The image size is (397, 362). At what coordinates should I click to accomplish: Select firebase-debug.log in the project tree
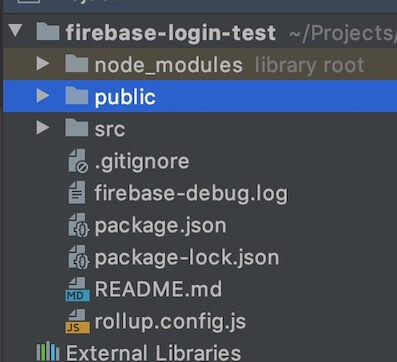coord(191,193)
